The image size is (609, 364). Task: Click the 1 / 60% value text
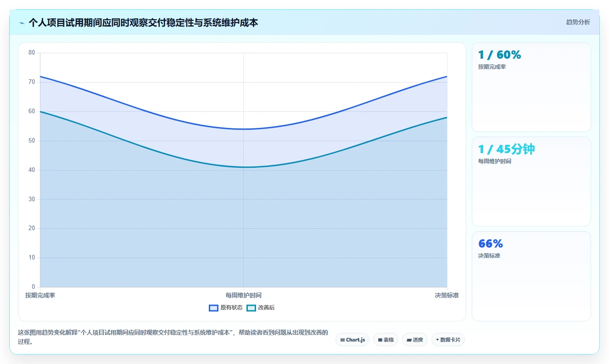coord(499,55)
